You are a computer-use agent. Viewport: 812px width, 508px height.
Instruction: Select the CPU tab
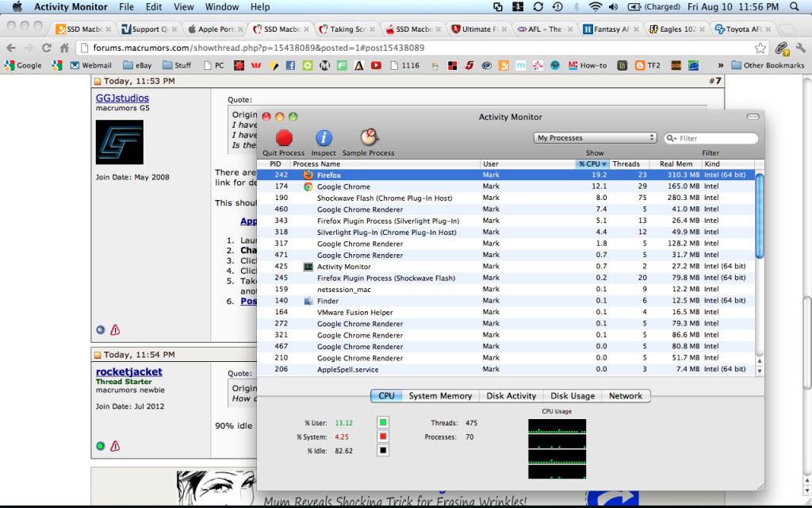[386, 395]
